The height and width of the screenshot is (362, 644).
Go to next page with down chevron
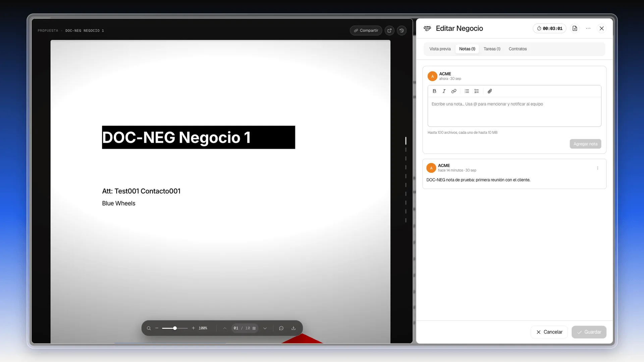tap(265, 328)
